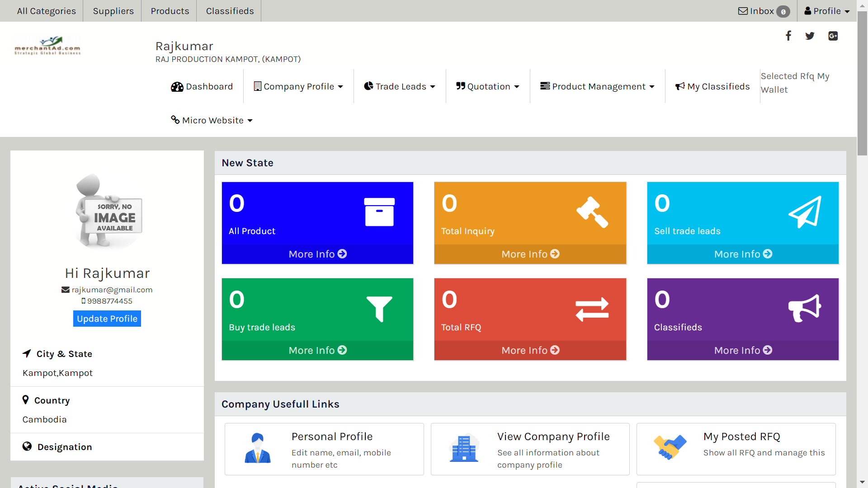Screen dimensions: 868x488
Task: Open the Personal Profile link card
Action: pyautogui.click(x=324, y=449)
